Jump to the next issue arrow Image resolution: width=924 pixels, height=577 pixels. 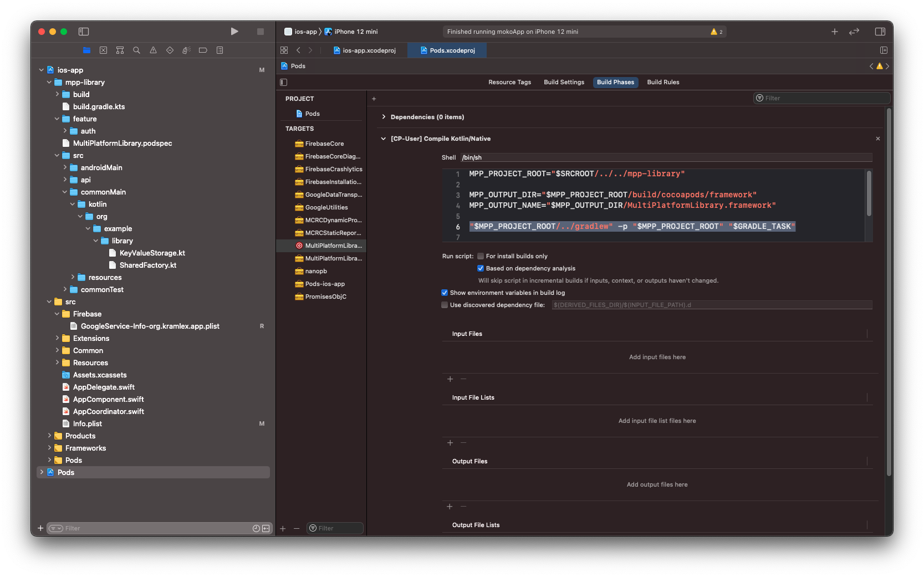point(887,67)
